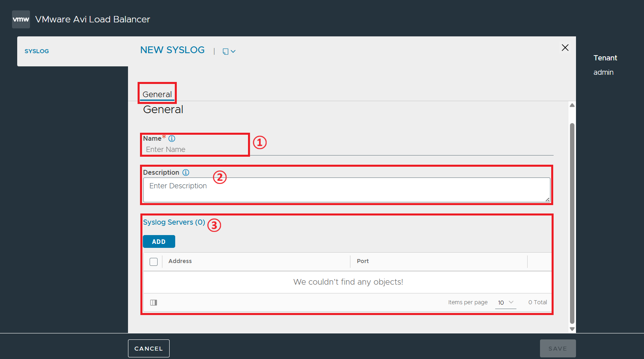This screenshot has height=359, width=644.
Task: Open the column chooser icon below table
Action: click(154, 303)
